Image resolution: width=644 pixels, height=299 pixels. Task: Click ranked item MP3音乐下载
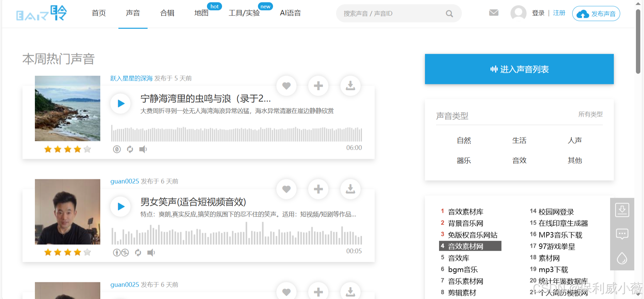coord(560,235)
